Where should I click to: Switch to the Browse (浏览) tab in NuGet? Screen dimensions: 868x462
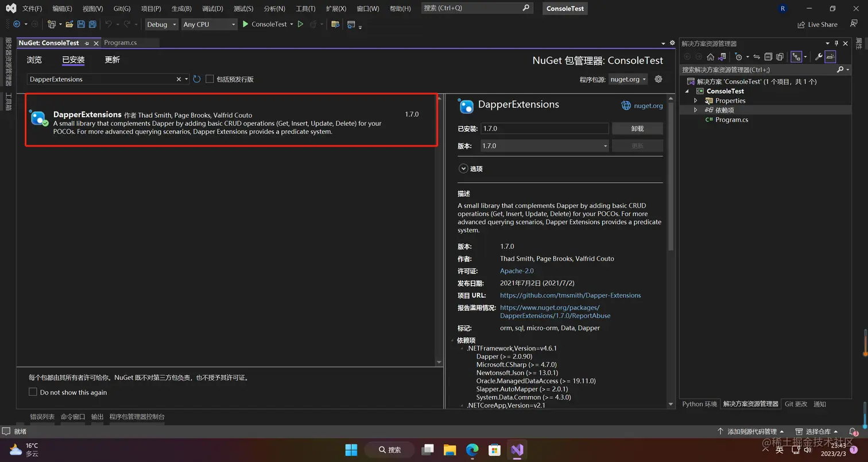[x=34, y=60]
